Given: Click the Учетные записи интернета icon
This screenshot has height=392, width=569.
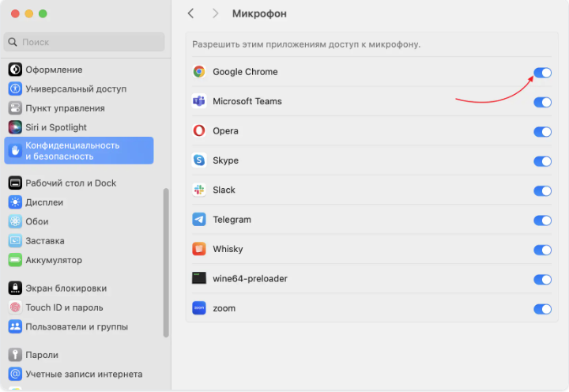Looking at the screenshot, I should point(15,374).
